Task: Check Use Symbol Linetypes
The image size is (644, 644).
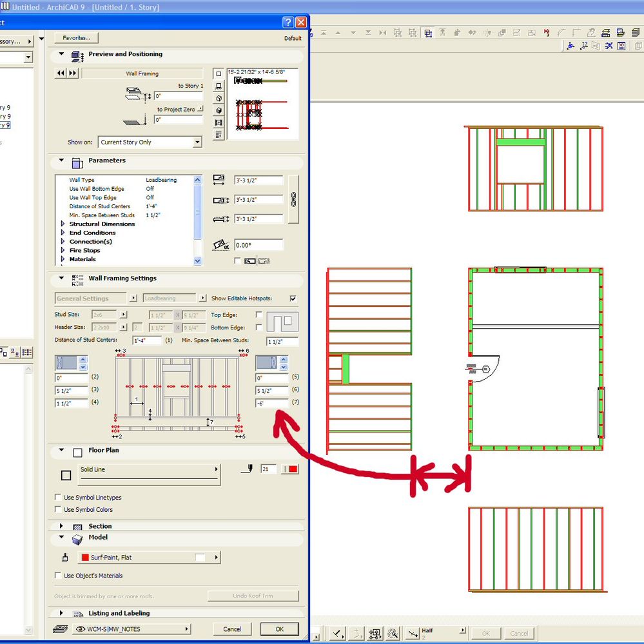Action: (58, 497)
